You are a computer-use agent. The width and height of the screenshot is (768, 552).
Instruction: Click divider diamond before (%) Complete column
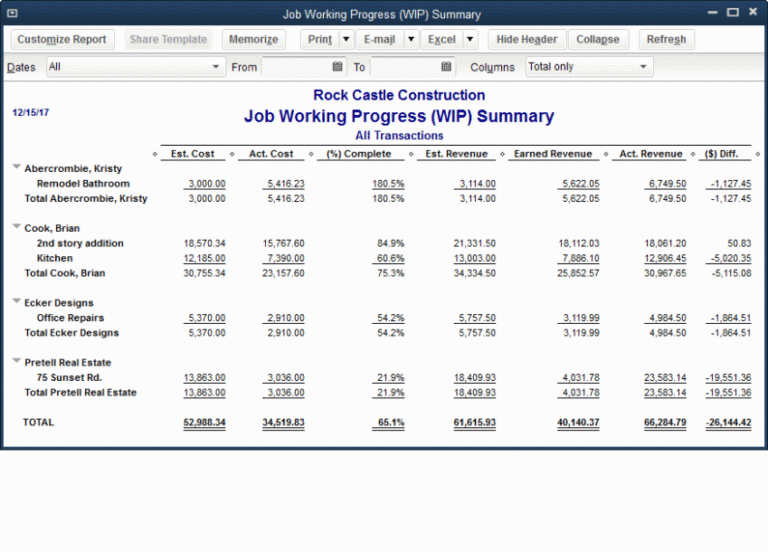pyautogui.click(x=311, y=154)
